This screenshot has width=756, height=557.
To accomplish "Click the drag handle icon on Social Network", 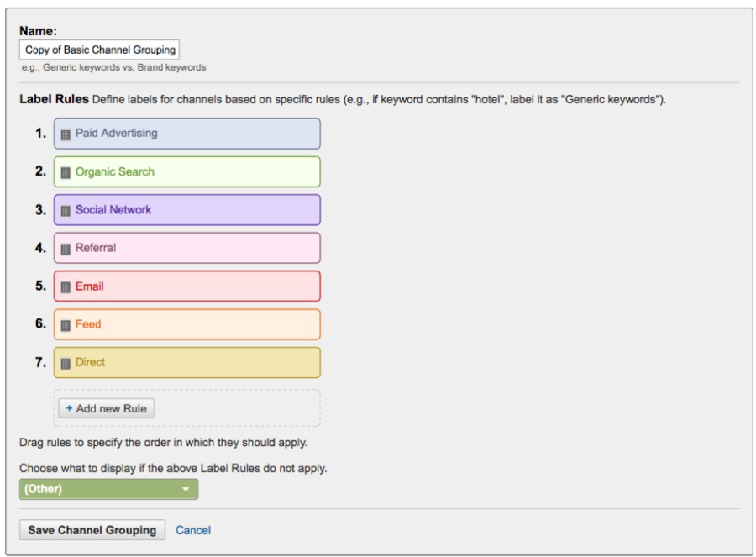I will click(x=66, y=211).
